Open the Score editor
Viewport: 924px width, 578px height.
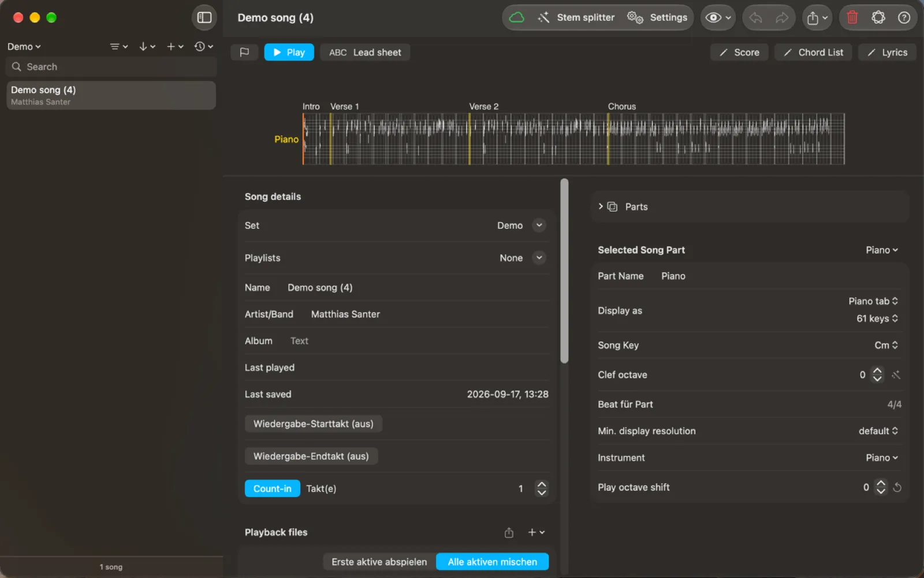pos(739,52)
